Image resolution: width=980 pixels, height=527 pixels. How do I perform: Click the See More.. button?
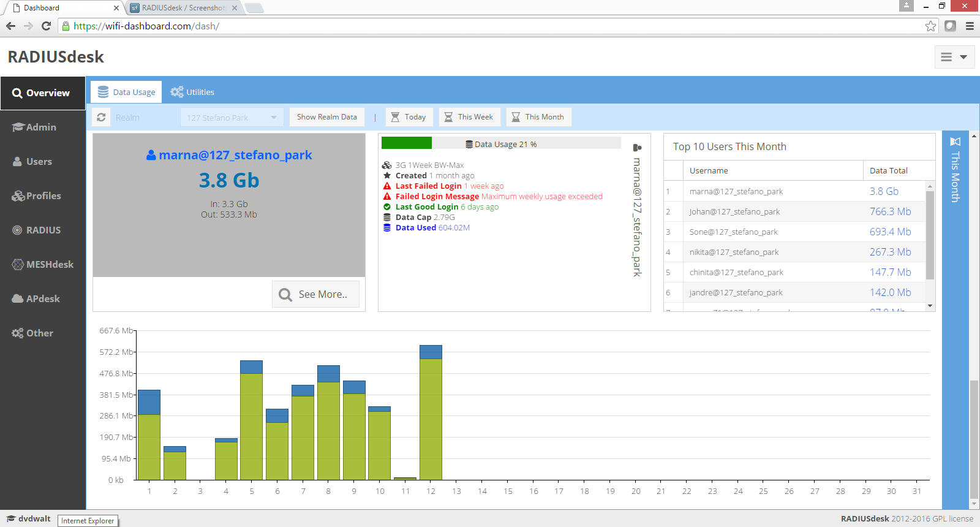pyautogui.click(x=315, y=295)
